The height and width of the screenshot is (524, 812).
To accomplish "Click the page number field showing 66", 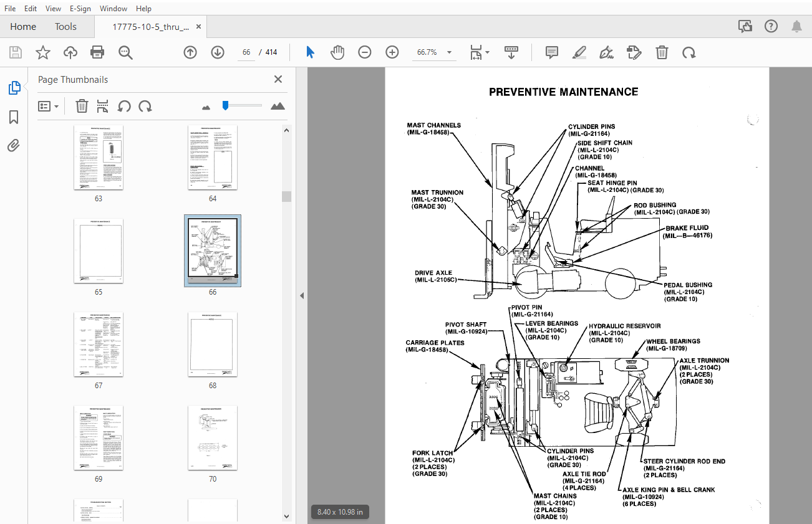I will [246, 52].
